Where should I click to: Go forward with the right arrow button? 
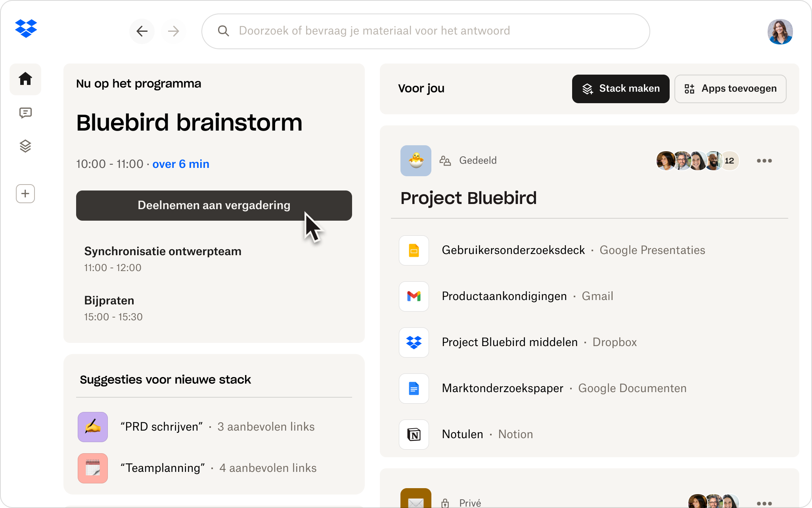pyautogui.click(x=173, y=31)
